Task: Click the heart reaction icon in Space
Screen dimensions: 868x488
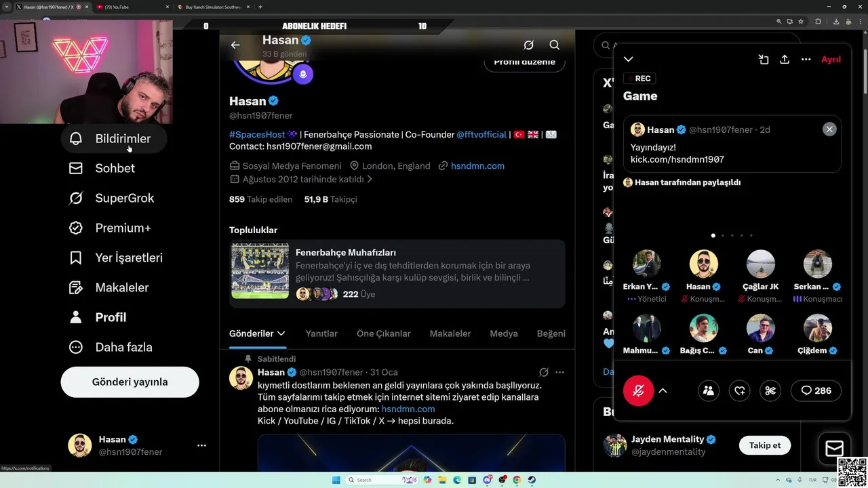Action: [x=740, y=390]
